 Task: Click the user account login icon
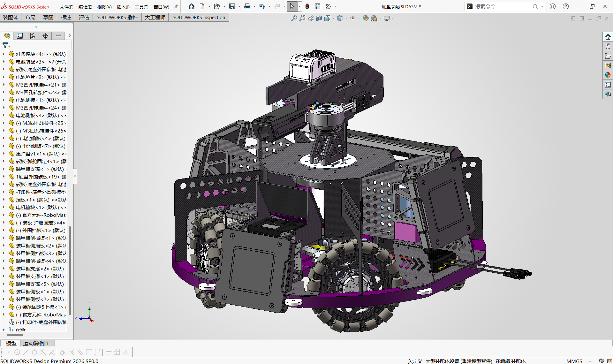pos(553,6)
